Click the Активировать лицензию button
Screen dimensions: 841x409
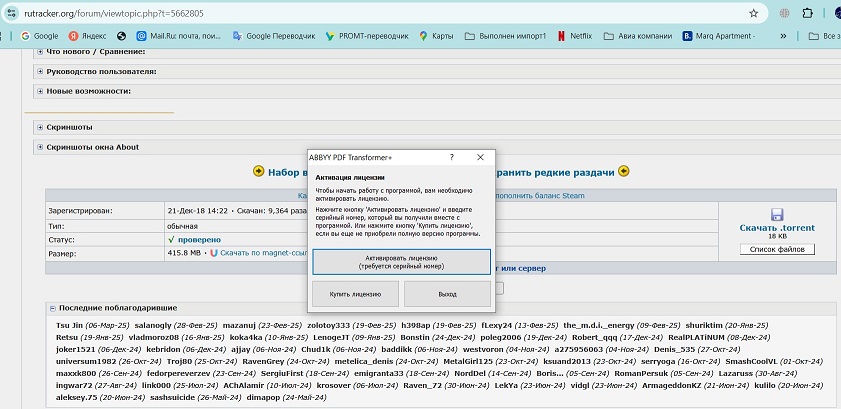[401, 261]
